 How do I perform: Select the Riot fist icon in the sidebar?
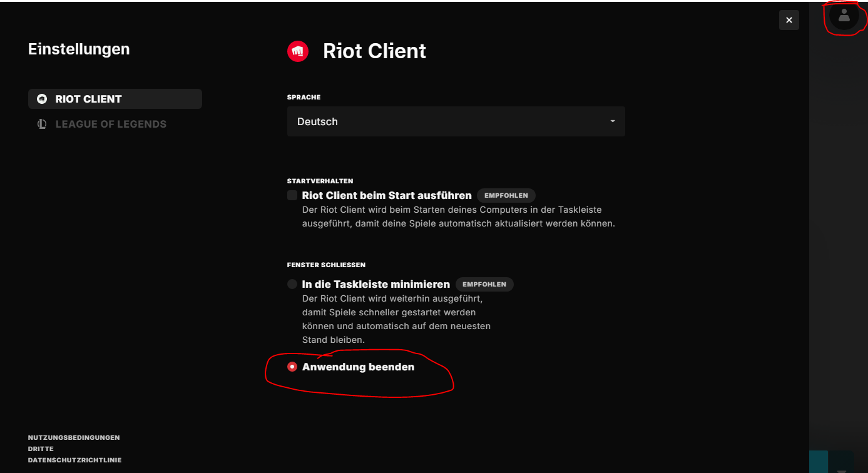click(41, 98)
